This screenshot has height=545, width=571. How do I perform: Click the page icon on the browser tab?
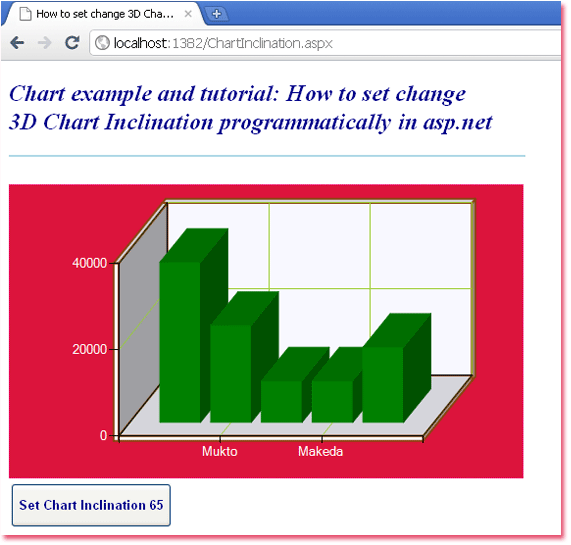[x=25, y=14]
